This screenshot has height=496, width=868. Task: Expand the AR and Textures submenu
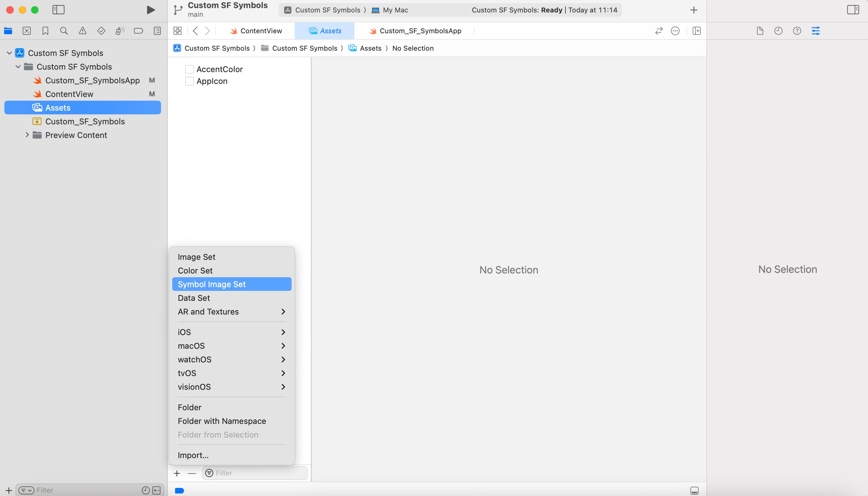click(232, 312)
